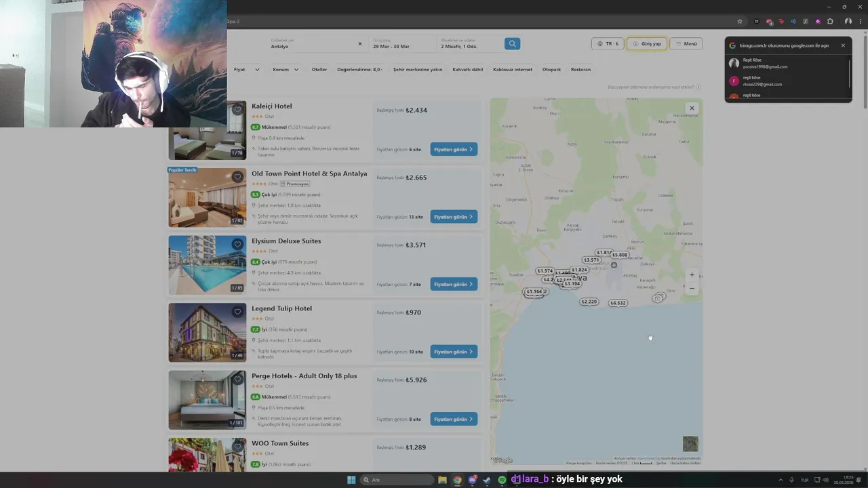The image size is (868, 488).
Task: Choose rkose229@gmail.com Google account
Action: coord(787,81)
